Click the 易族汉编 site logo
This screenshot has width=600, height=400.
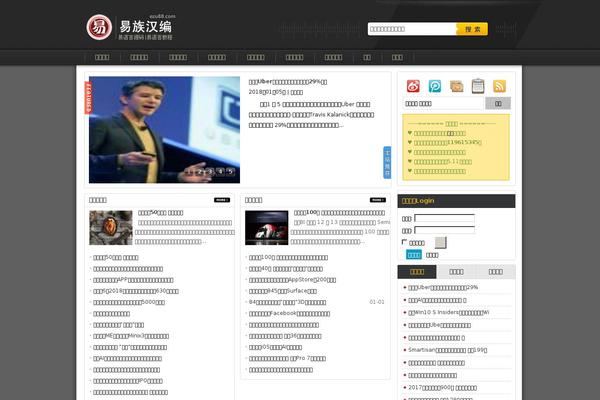pyautogui.click(x=129, y=27)
